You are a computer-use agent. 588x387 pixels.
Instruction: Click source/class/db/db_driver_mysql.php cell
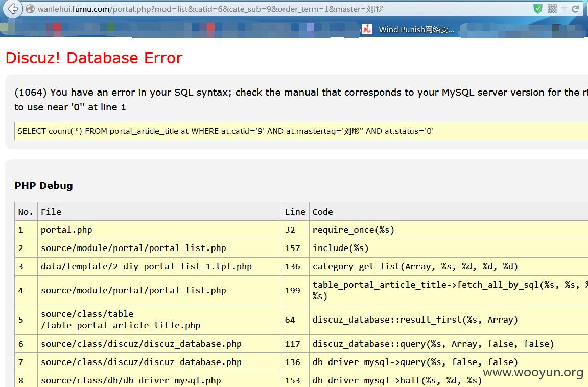(x=159, y=379)
